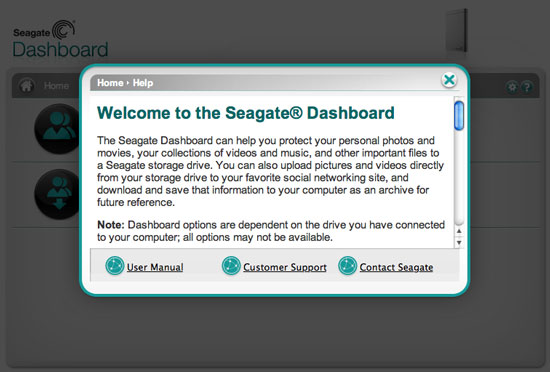Image resolution: width=550 pixels, height=372 pixels.
Task: Open the User Manual link
Action: (x=155, y=267)
